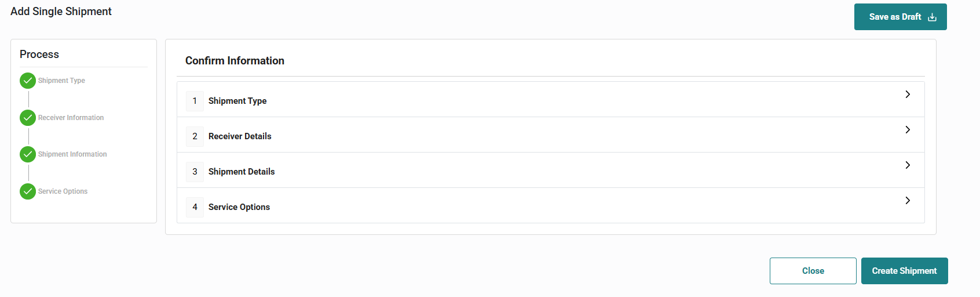Expand Receiver Details section via its chevron
980x297 pixels.
(908, 130)
